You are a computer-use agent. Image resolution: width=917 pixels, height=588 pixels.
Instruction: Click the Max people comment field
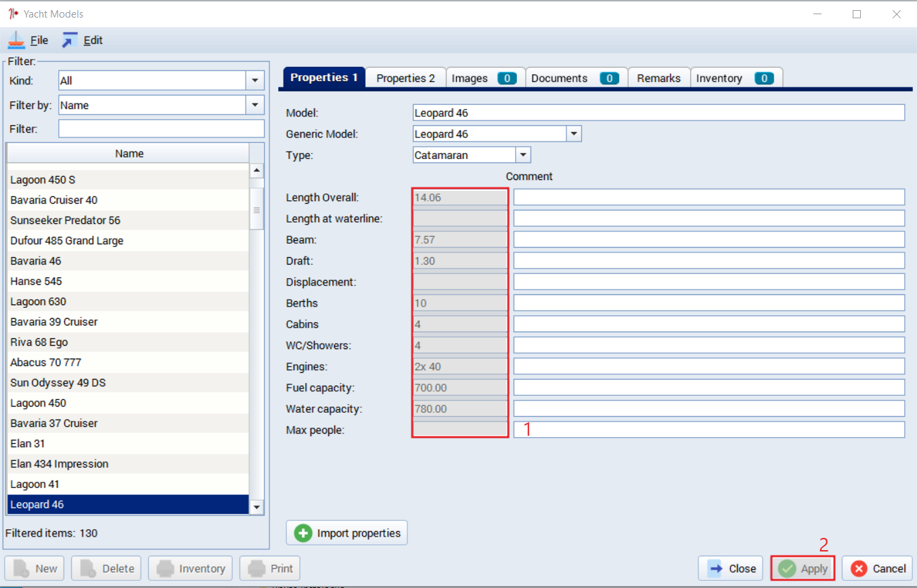click(709, 430)
